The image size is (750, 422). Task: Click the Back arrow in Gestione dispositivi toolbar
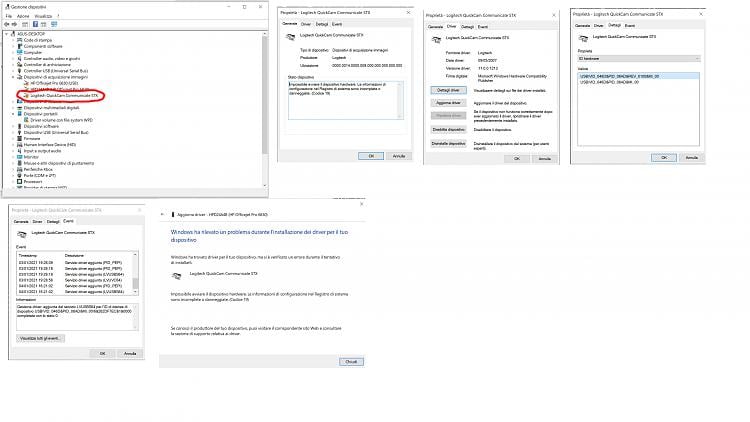(x=6, y=24)
